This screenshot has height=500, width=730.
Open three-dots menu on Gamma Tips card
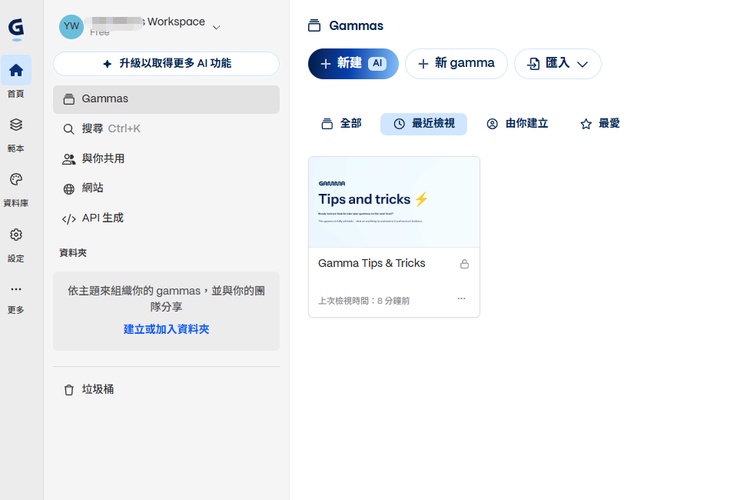pyautogui.click(x=461, y=298)
